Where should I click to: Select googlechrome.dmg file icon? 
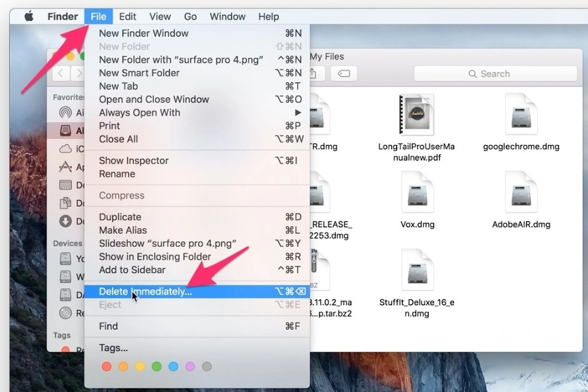coord(521,114)
